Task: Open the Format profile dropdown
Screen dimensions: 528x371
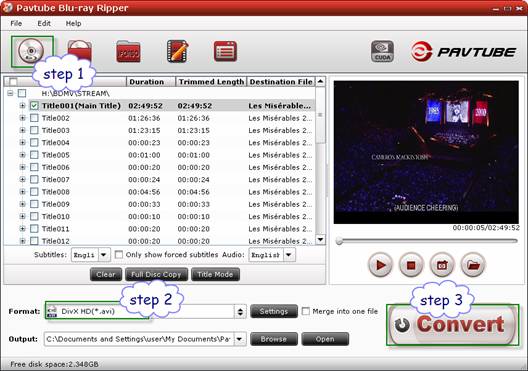Action: [x=240, y=312]
